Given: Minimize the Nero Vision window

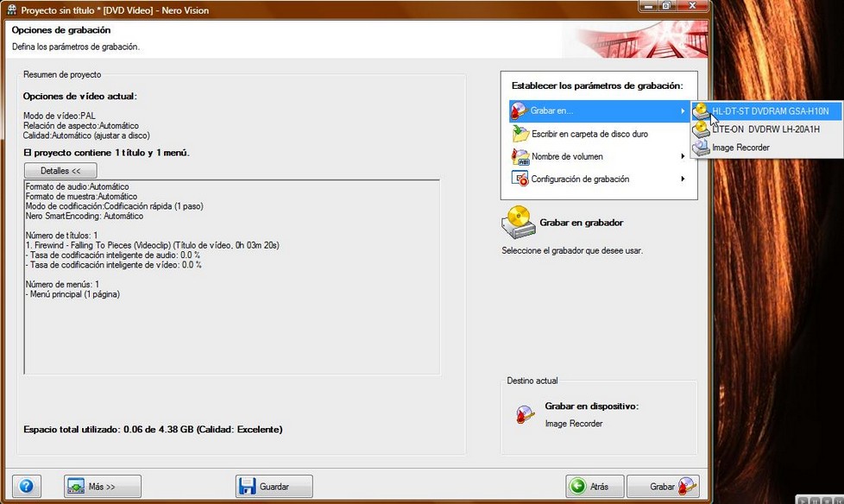Looking at the screenshot, I should pyautogui.click(x=648, y=5).
